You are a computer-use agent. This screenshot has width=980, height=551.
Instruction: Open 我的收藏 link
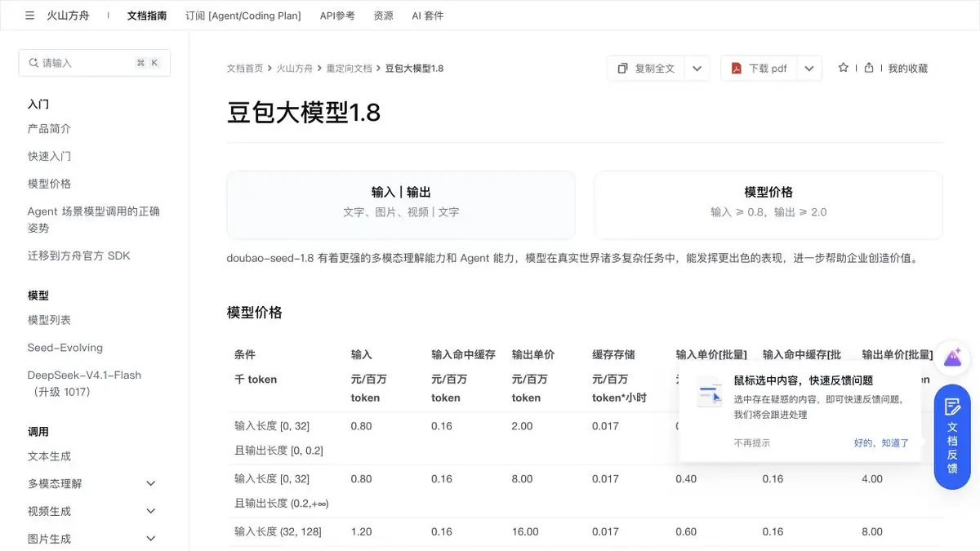[x=908, y=69]
